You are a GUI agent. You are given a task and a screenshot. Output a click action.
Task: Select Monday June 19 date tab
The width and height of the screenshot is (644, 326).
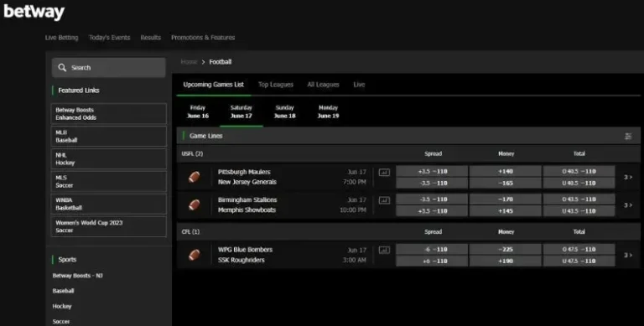[328, 111]
